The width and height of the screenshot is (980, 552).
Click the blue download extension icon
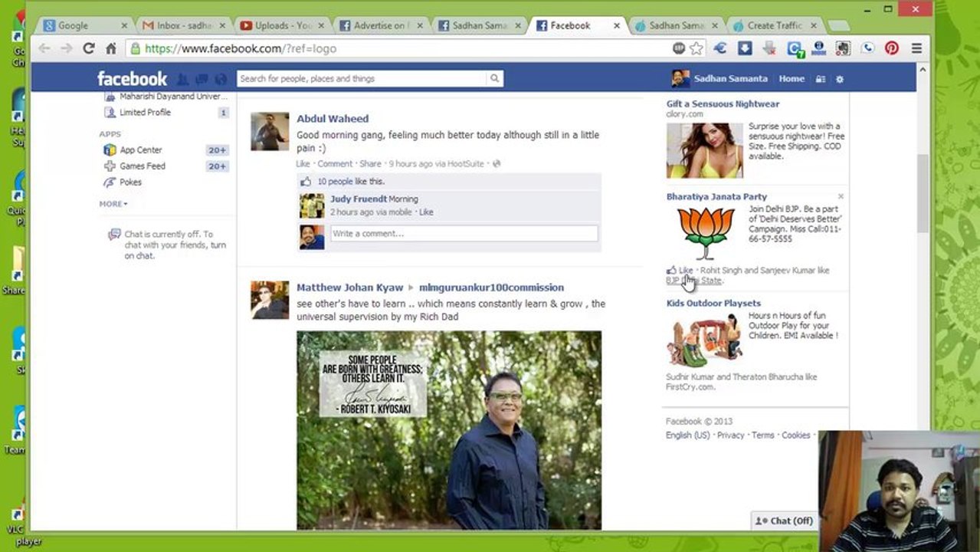click(x=745, y=48)
